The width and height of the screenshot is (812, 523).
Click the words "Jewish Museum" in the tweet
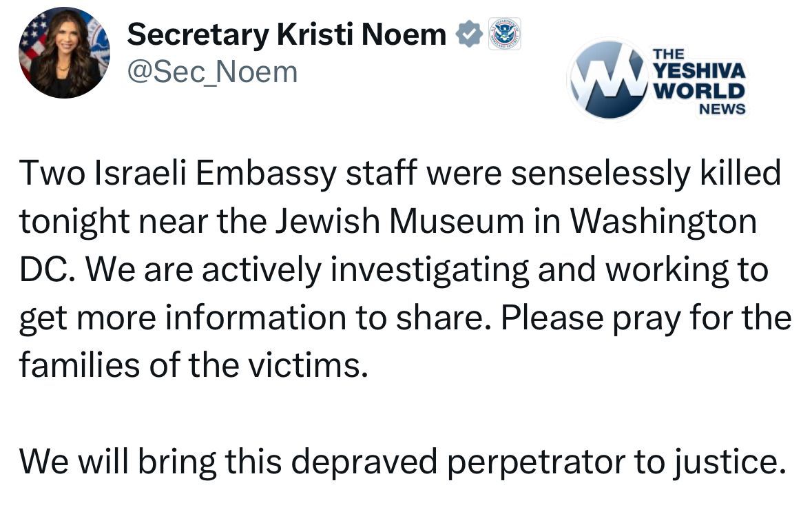399,221
